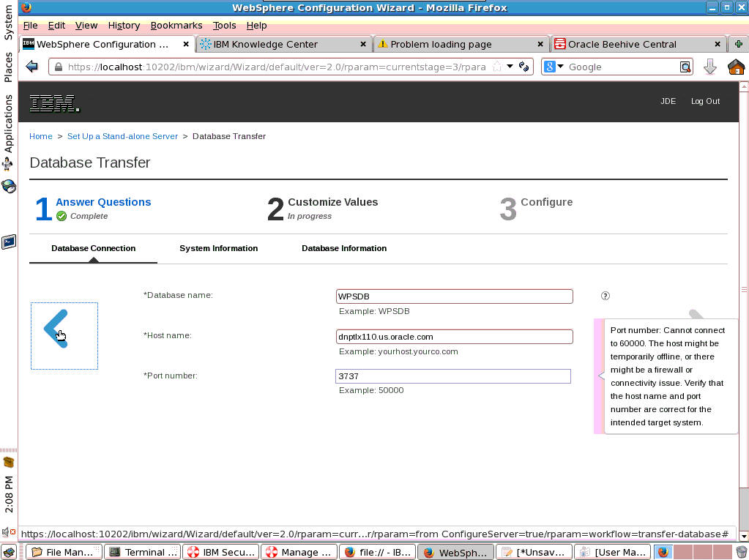
Task: Click the Log Out link
Action: [x=705, y=101]
